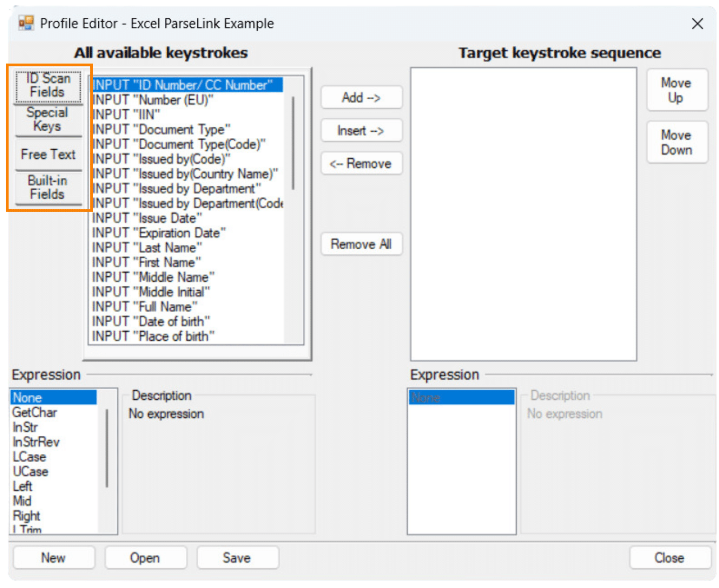Image resolution: width=719 pixels, height=588 pixels.
Task: Click the <-- Remove button
Action: point(361,164)
